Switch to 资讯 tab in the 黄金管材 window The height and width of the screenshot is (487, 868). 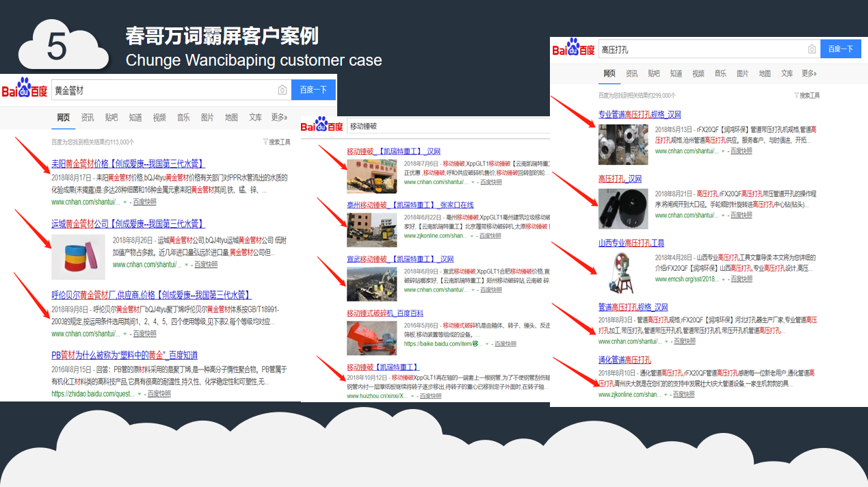[88, 118]
